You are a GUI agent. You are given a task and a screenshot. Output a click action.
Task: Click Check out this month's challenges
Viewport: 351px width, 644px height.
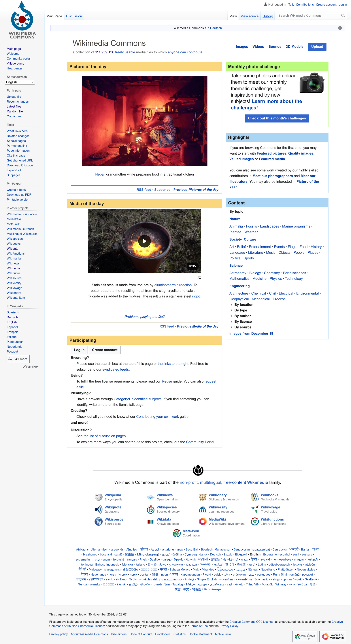[x=277, y=118]
